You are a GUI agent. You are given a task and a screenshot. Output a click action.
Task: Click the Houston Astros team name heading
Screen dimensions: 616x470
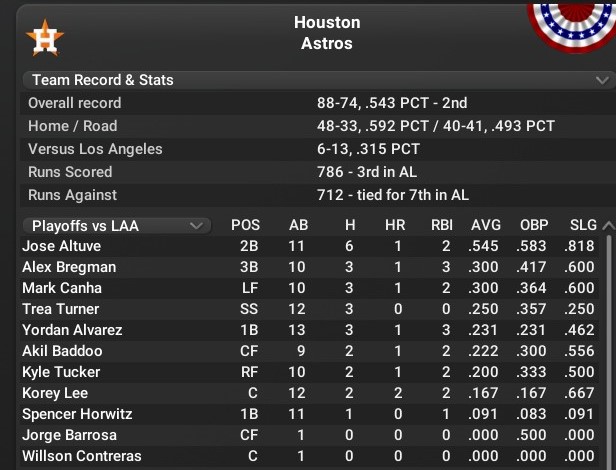point(327,33)
